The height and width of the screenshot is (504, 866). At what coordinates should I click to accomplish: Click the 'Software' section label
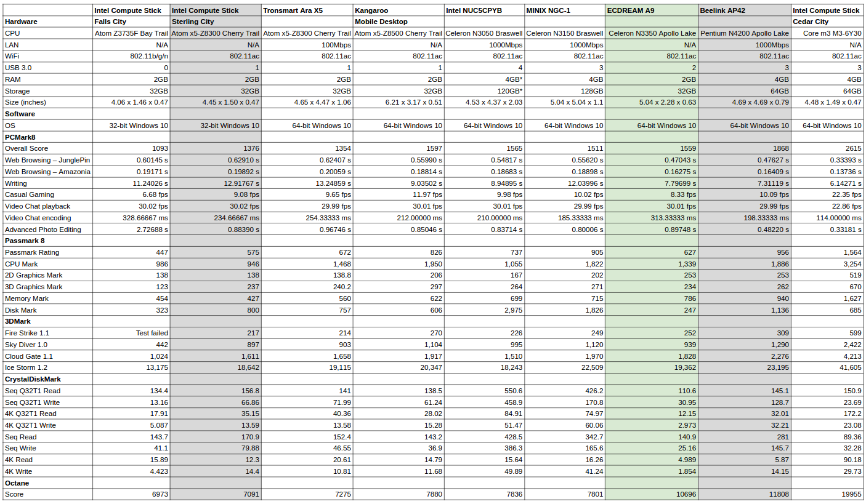48,114
